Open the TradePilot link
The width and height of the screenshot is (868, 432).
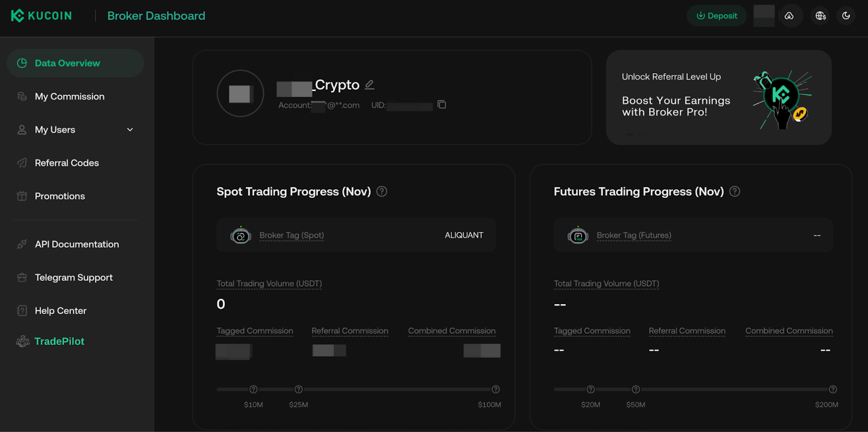59,341
